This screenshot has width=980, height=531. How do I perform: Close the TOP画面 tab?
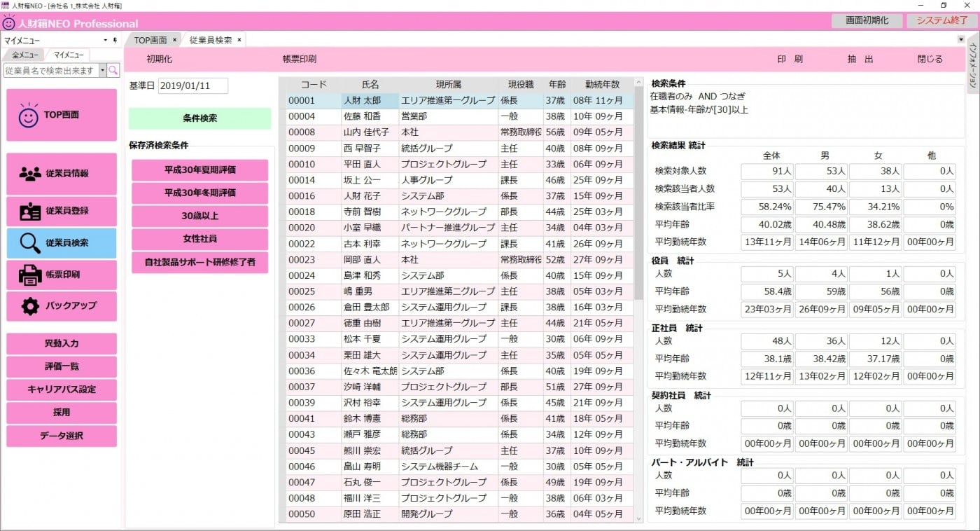174,40
